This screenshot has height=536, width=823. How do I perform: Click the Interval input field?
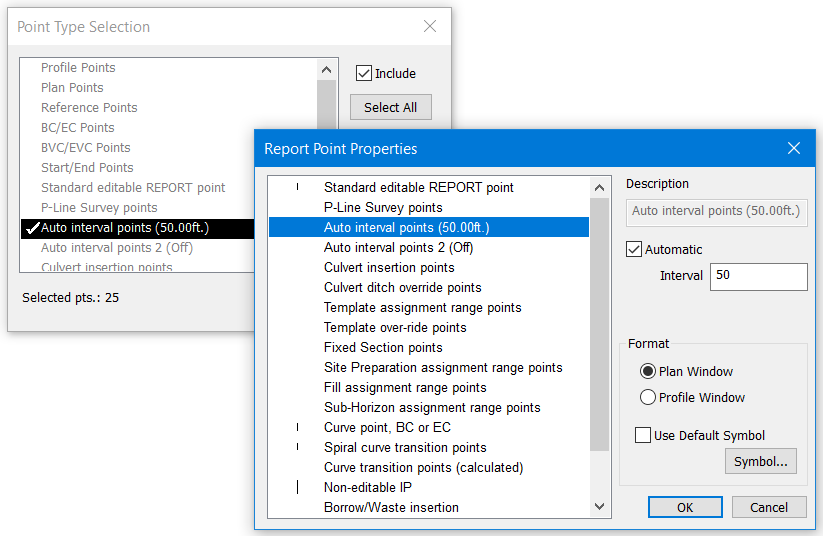click(758, 276)
